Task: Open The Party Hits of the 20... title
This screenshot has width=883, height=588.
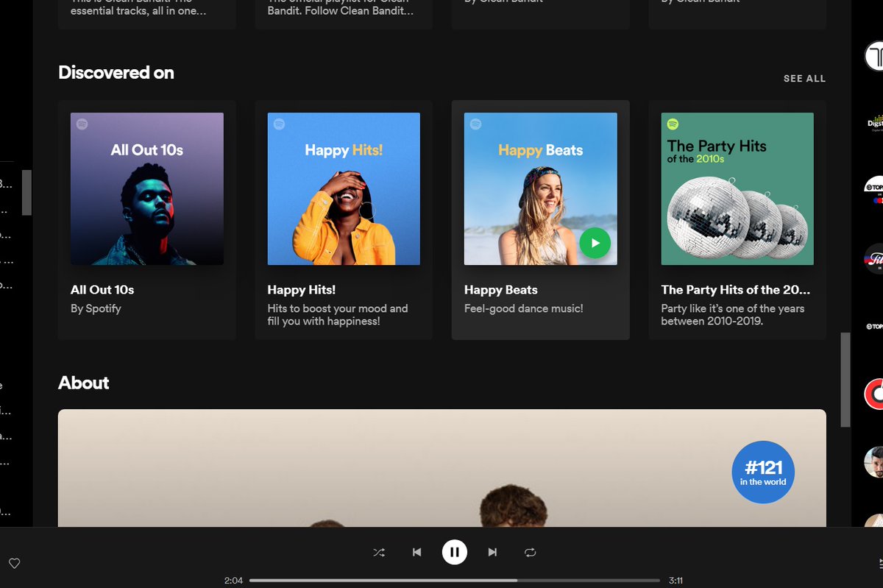Action: coord(736,290)
